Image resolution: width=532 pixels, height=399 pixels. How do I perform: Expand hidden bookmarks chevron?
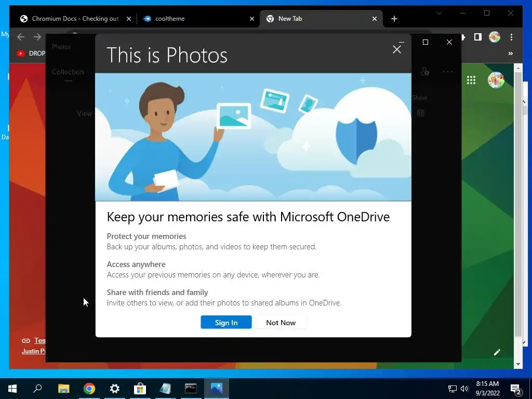(x=510, y=54)
